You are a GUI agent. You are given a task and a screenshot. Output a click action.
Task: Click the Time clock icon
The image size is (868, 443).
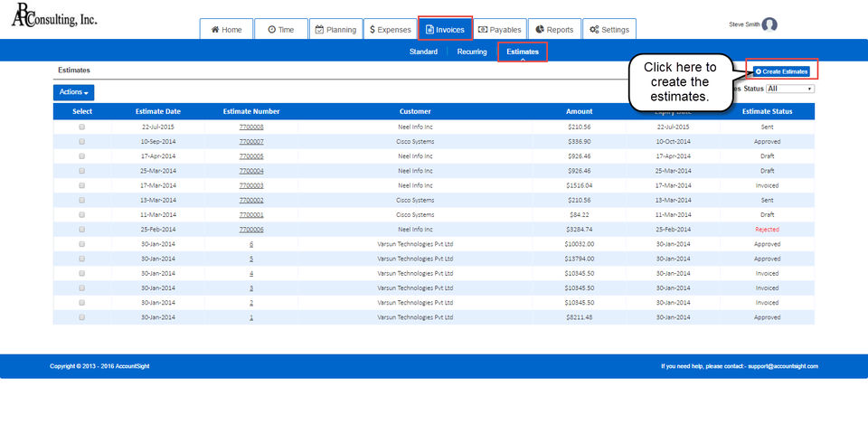pyautogui.click(x=272, y=30)
